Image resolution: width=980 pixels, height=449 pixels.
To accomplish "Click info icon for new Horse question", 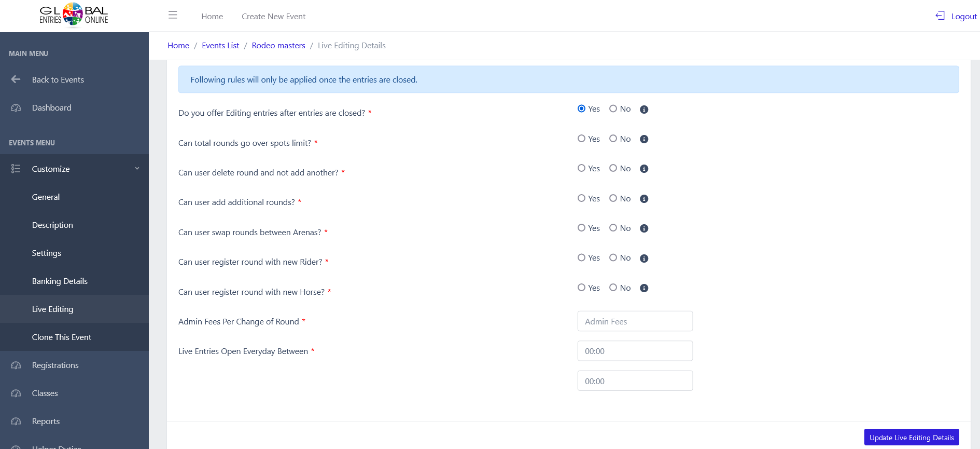I will tap(644, 288).
